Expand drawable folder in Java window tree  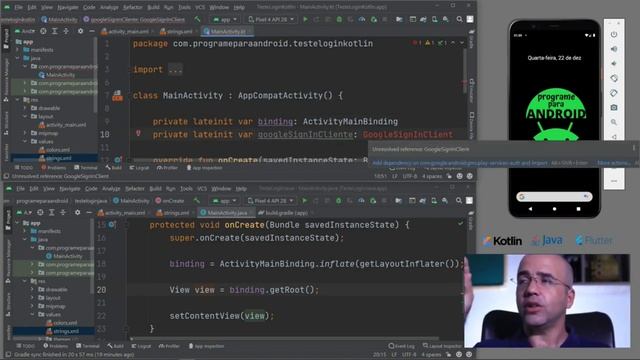pyautogui.click(x=33, y=289)
